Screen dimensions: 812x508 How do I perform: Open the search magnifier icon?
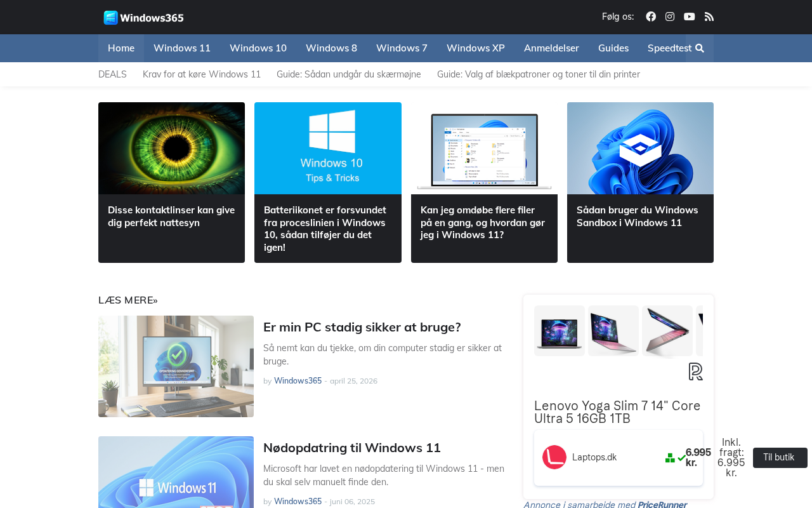tap(700, 48)
